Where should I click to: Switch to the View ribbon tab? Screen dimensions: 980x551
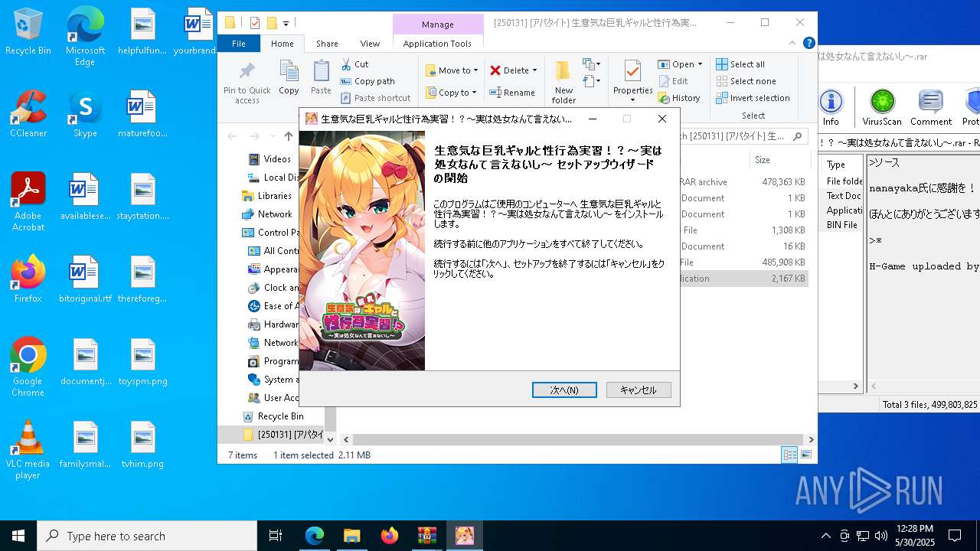point(370,44)
